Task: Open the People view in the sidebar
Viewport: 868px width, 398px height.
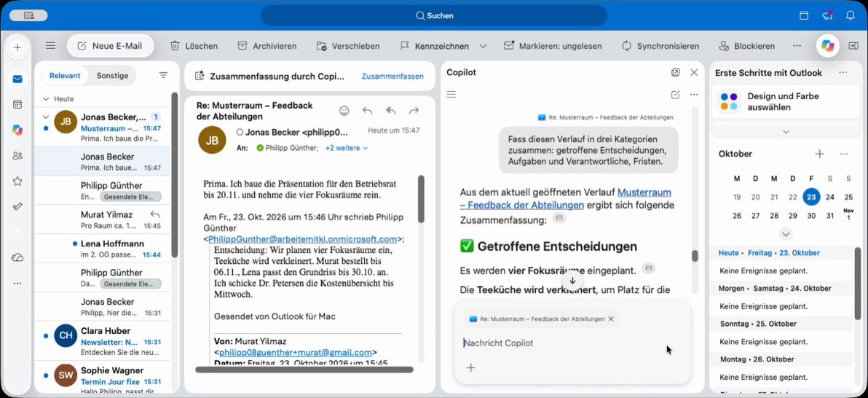Action: [x=17, y=156]
